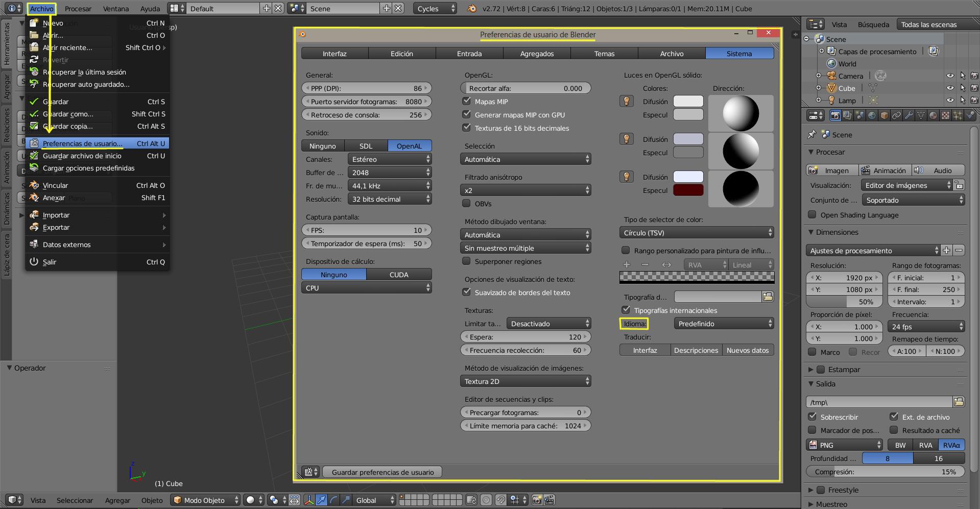The image size is (980, 509).
Task: Select Preferencias de usuario menu entry
Action: coord(98,143)
